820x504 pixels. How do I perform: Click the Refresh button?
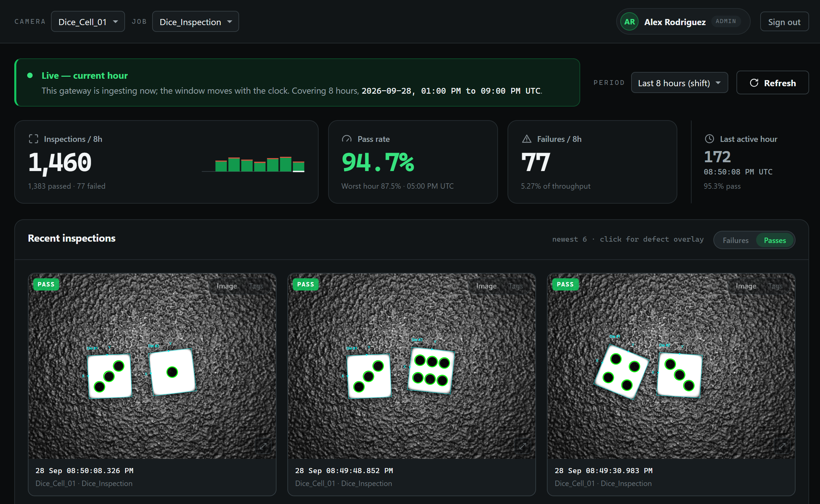[772, 83]
